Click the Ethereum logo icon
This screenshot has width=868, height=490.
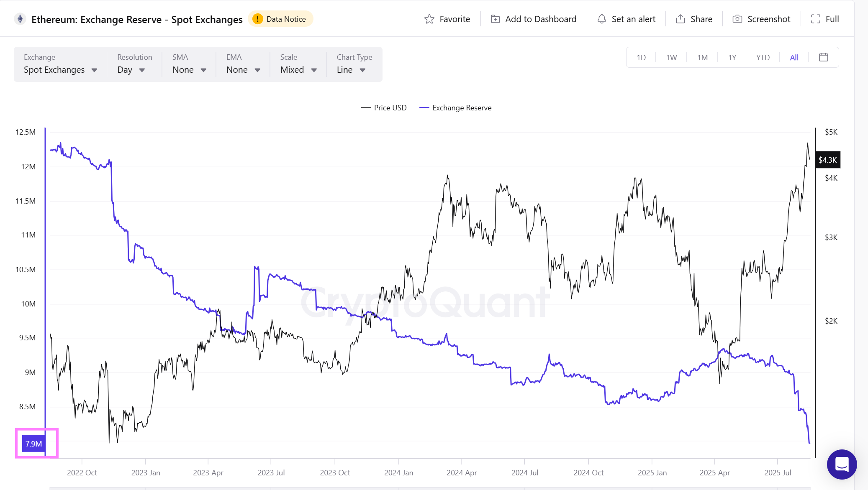pos(20,19)
